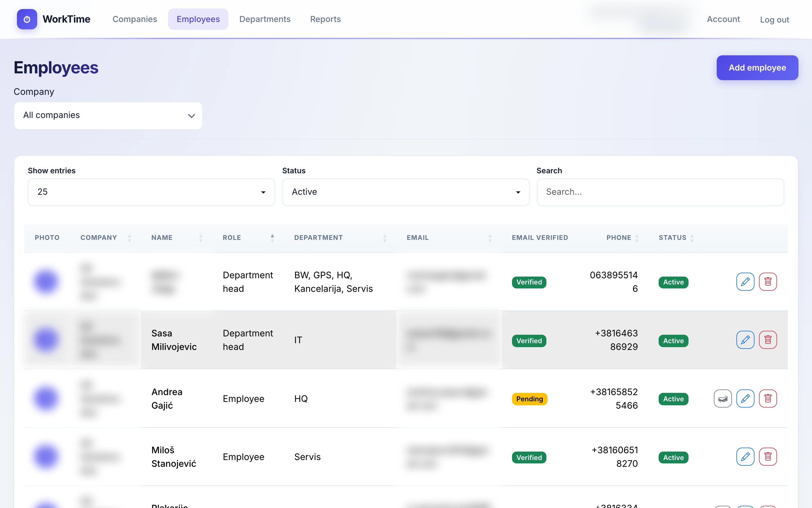This screenshot has height=508, width=812.
Task: Click the WorkTime brand name
Action: 67,19
